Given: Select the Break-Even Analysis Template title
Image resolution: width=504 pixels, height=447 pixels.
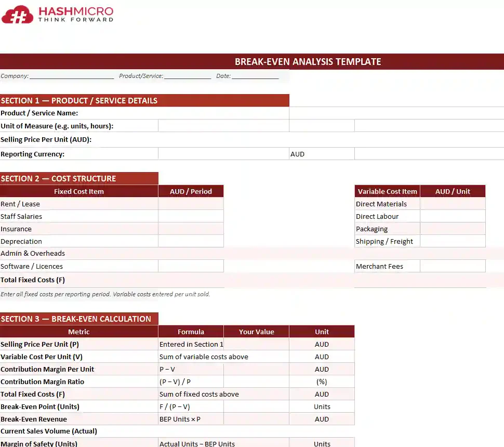Looking at the screenshot, I should click(308, 62).
